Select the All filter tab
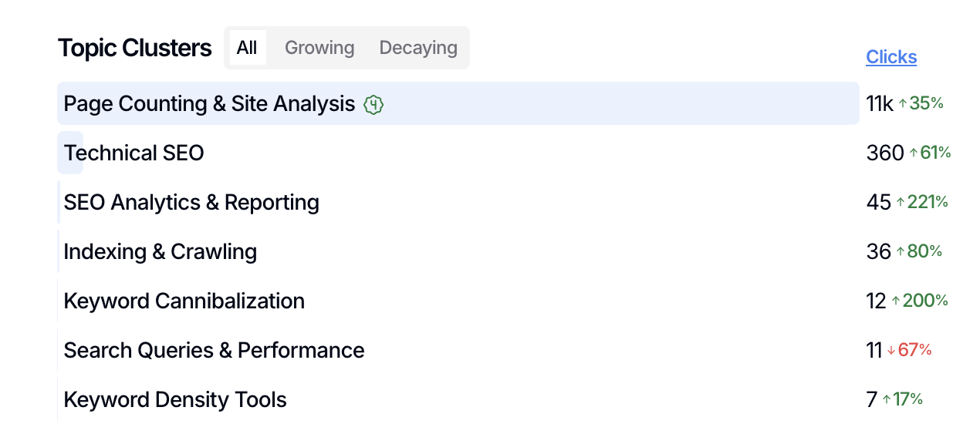 (247, 48)
